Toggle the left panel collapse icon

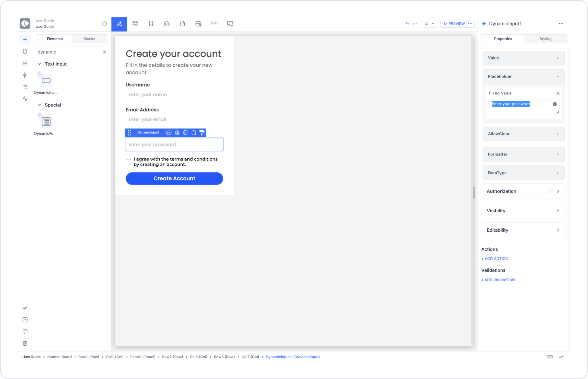click(x=105, y=24)
